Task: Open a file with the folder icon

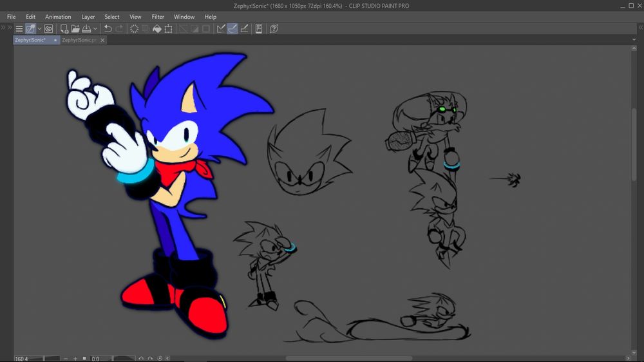Action: pyautogui.click(x=75, y=29)
